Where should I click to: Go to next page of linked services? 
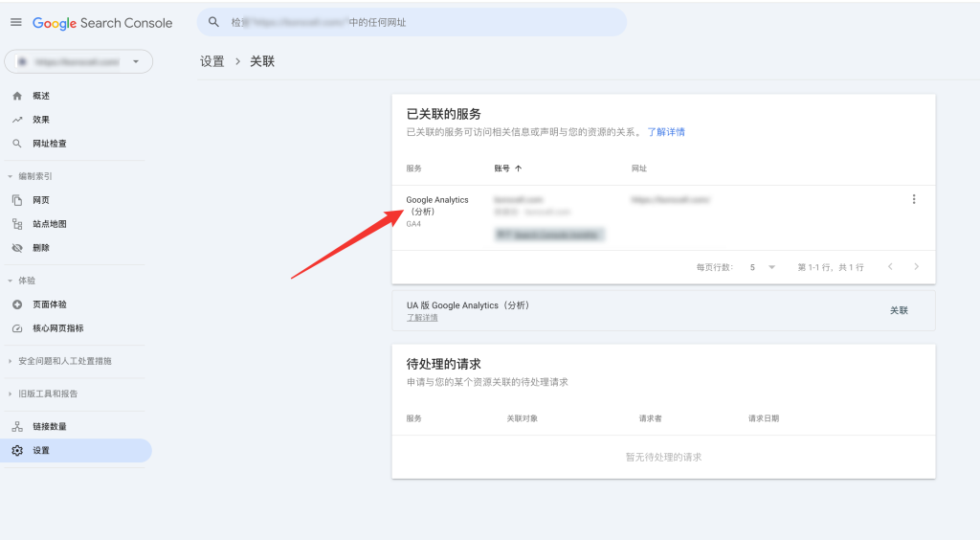pos(916,267)
